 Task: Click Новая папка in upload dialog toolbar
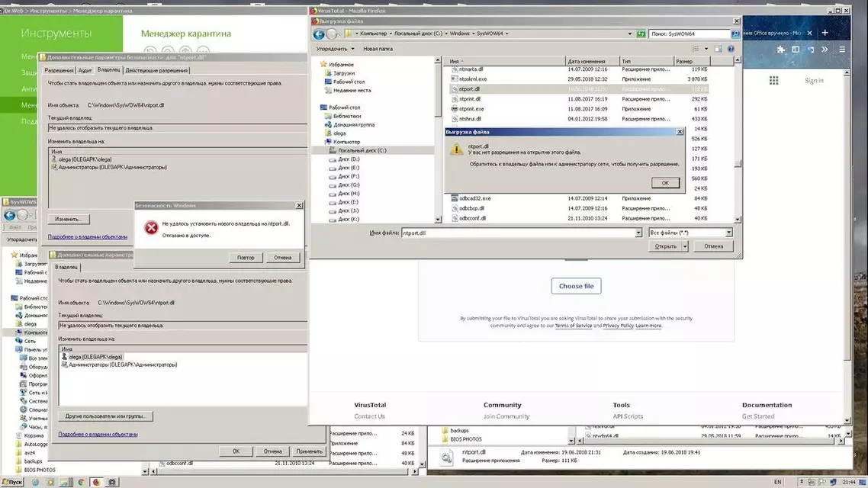(x=378, y=49)
